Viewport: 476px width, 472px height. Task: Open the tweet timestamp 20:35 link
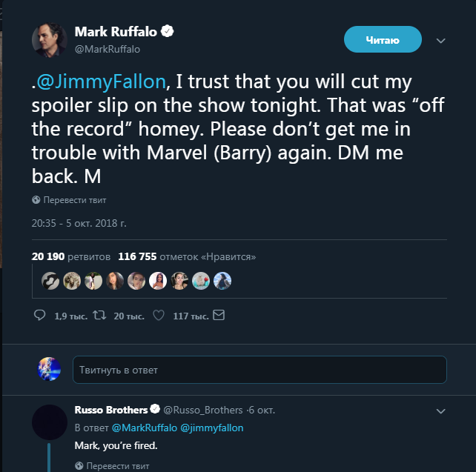click(79, 222)
